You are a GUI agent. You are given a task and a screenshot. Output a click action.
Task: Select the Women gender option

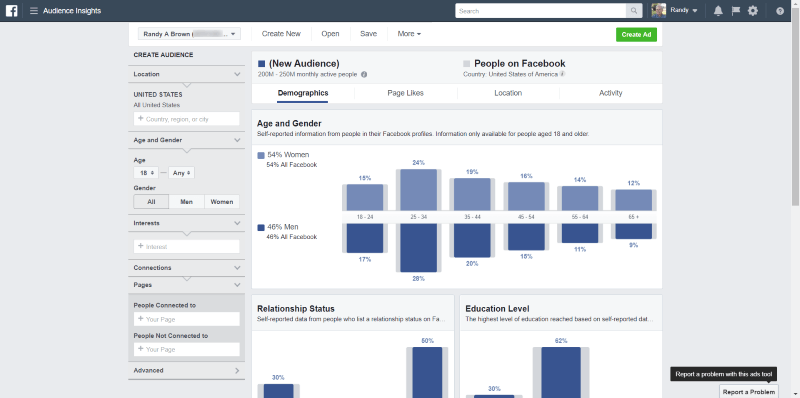click(222, 202)
